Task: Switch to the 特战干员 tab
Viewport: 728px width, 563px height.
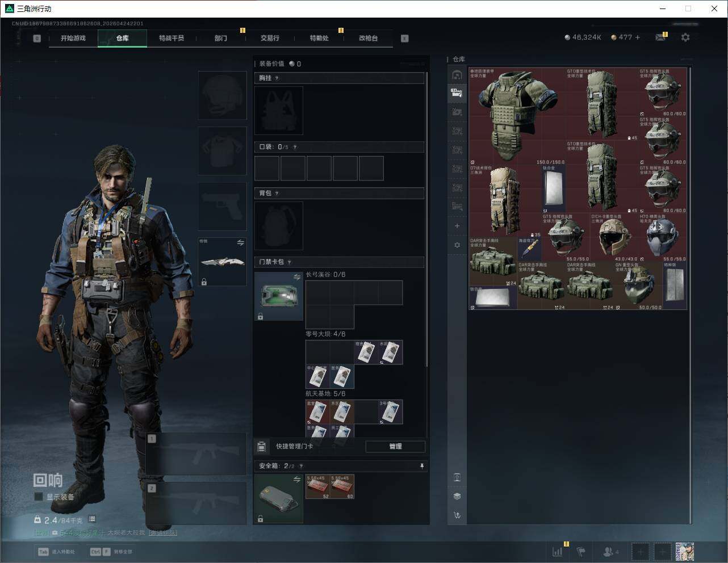Action: pos(171,38)
